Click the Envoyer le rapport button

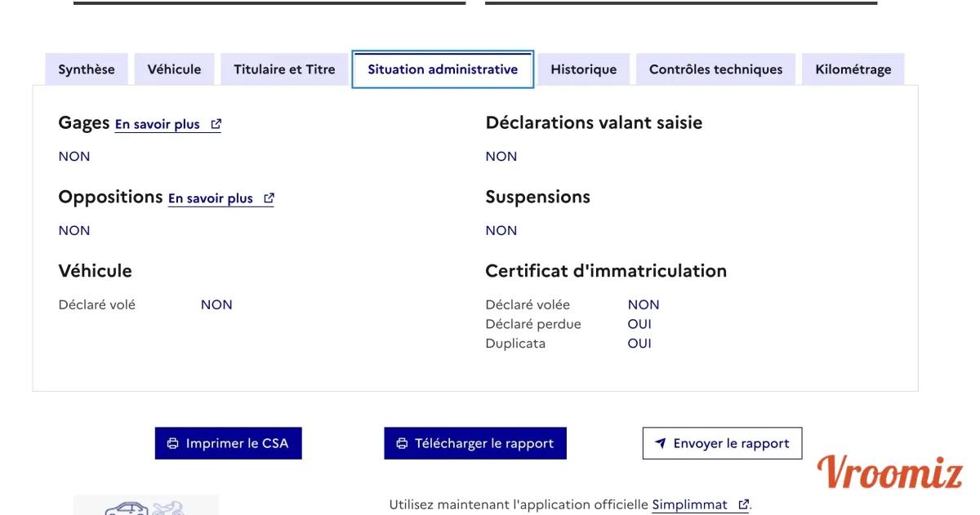pyautogui.click(x=722, y=444)
